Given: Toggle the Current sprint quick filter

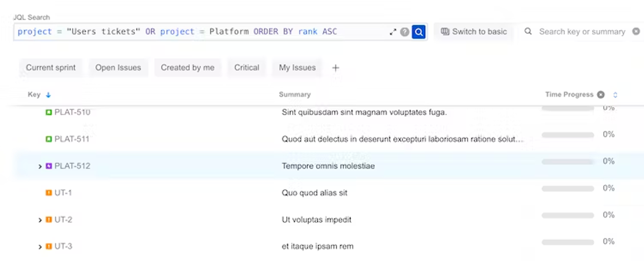Looking at the screenshot, I should coord(51,68).
